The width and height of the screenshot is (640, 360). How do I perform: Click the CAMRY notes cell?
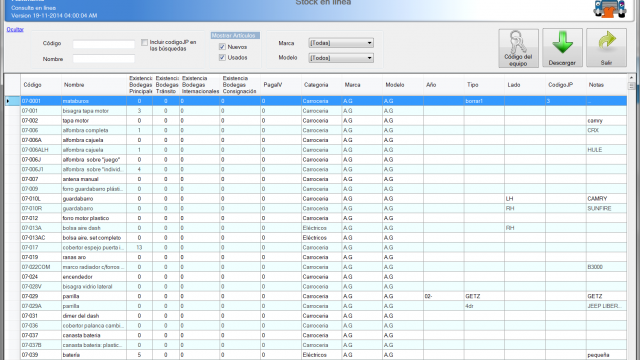pyautogui.click(x=607, y=199)
